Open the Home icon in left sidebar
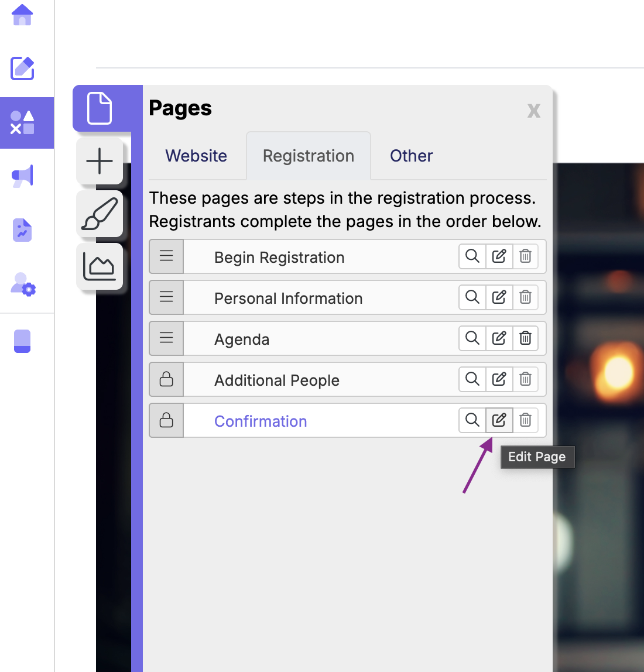Image resolution: width=644 pixels, height=672 pixels. click(x=22, y=15)
